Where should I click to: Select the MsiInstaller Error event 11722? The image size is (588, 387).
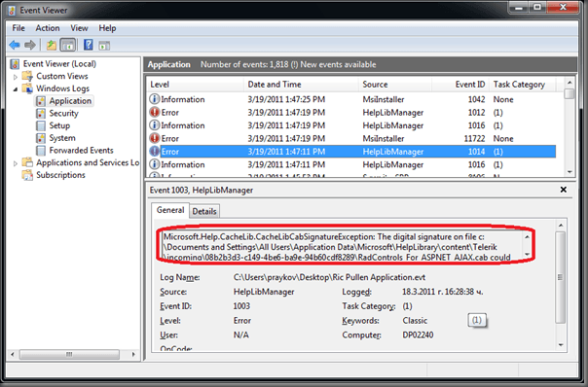pyautogui.click(x=351, y=139)
